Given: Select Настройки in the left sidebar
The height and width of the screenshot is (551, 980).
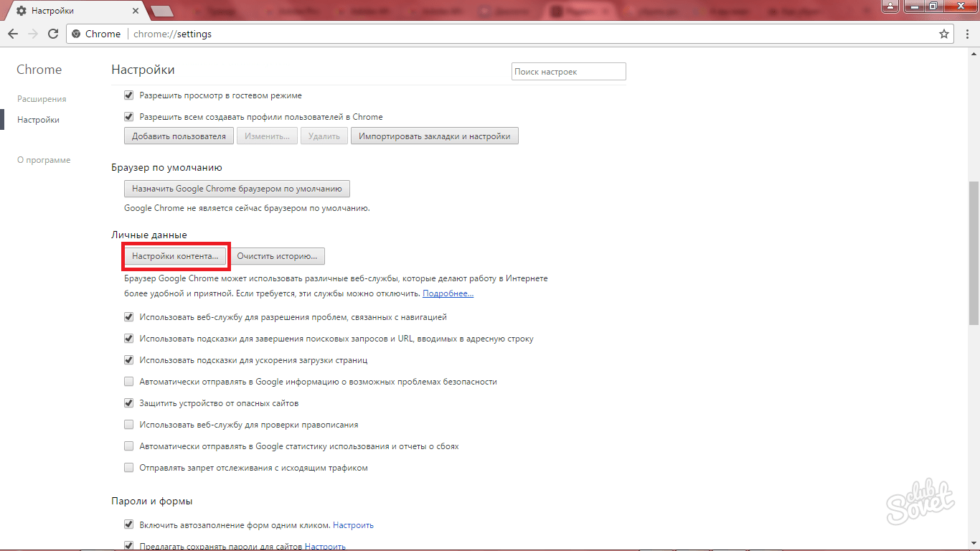Looking at the screenshot, I should [x=38, y=120].
